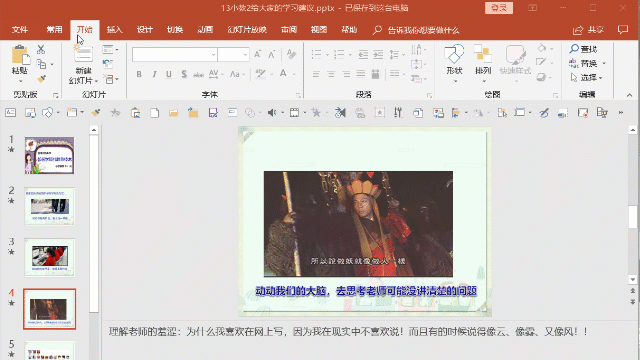The width and height of the screenshot is (640, 360).
Task: Expand the 选择 (Select) dropdown
Action: point(587,78)
